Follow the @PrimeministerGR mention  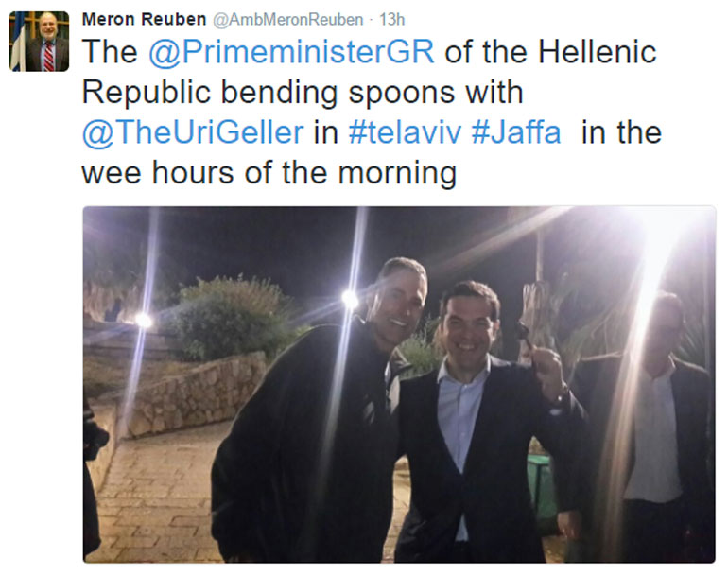tap(291, 52)
